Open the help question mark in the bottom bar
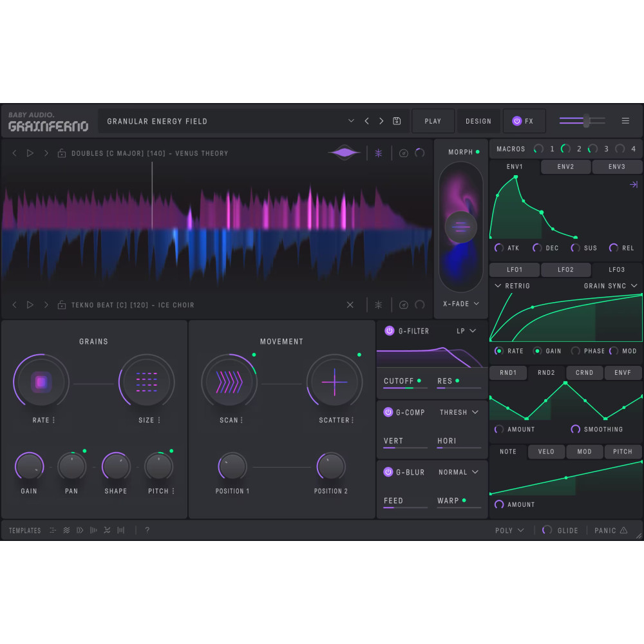 147,530
